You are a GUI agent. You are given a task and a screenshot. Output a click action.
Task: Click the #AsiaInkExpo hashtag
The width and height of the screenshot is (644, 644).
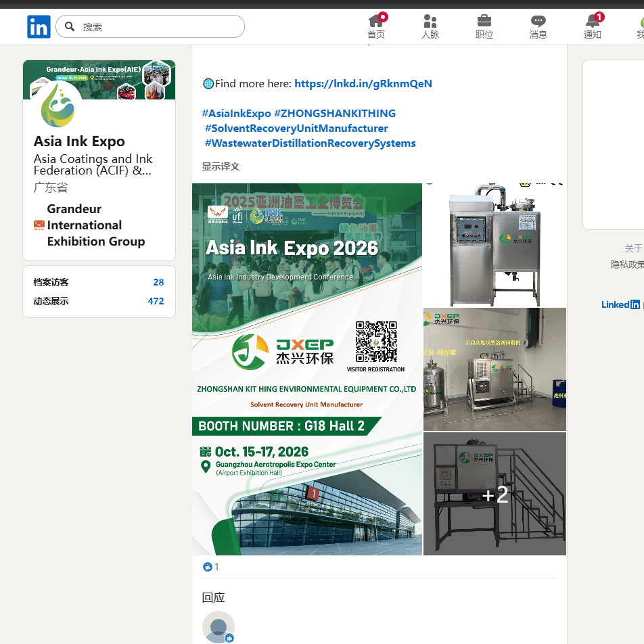[236, 114]
